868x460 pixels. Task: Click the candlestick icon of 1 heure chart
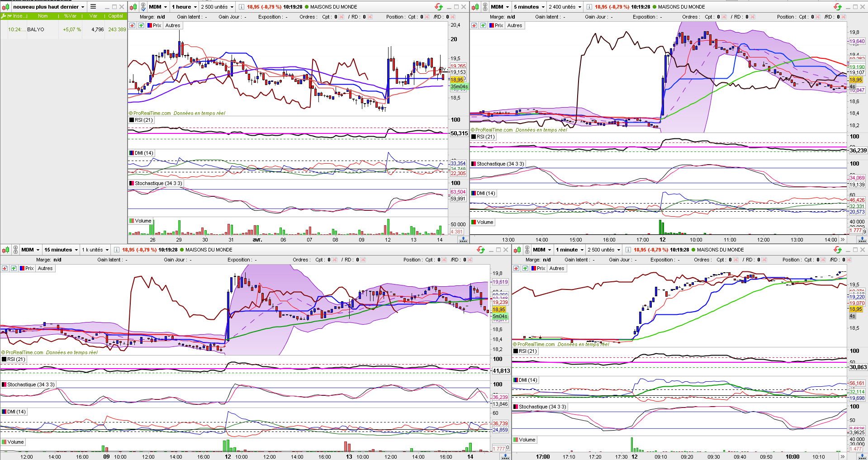coord(133,7)
